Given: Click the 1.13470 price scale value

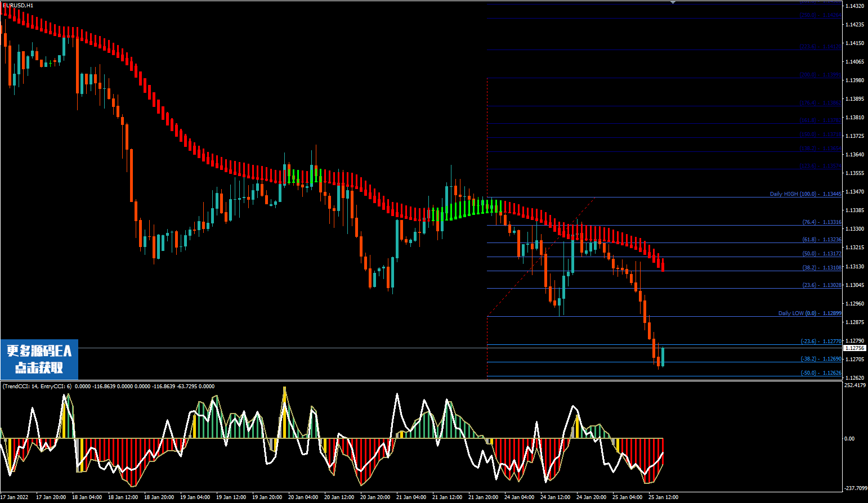Looking at the screenshot, I should click(x=854, y=192).
